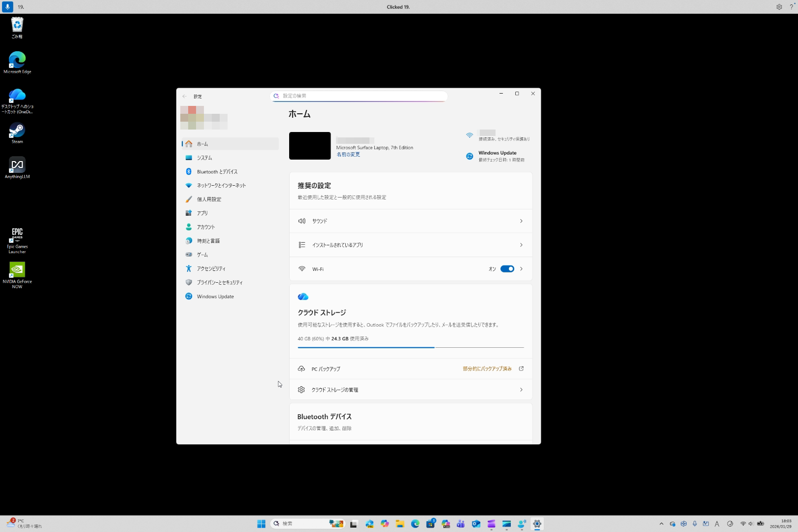This screenshot has height=532, width=798.
Task: Open the Windows Update status tile at top right
Action: pyautogui.click(x=496, y=156)
